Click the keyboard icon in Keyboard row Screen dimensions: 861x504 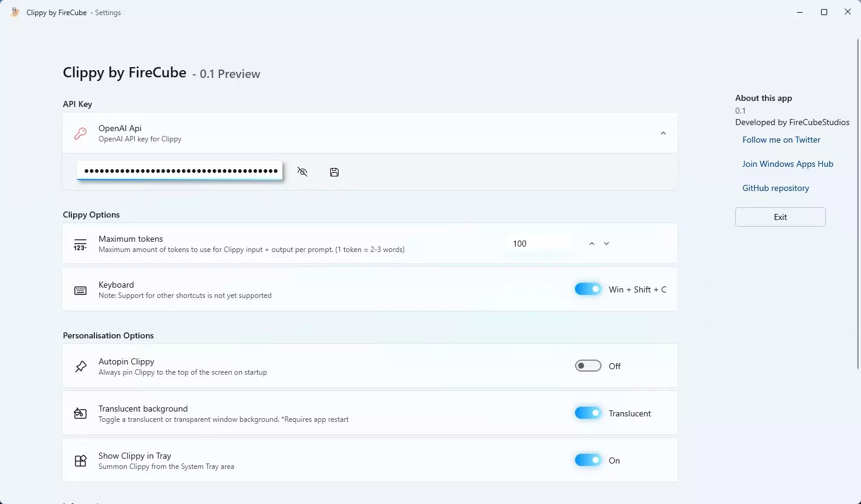click(80, 291)
